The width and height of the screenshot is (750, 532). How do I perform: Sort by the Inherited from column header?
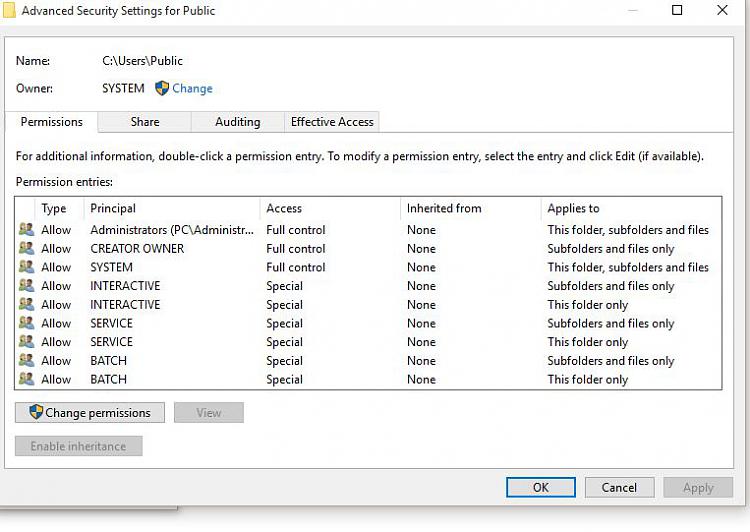pyautogui.click(x=471, y=209)
